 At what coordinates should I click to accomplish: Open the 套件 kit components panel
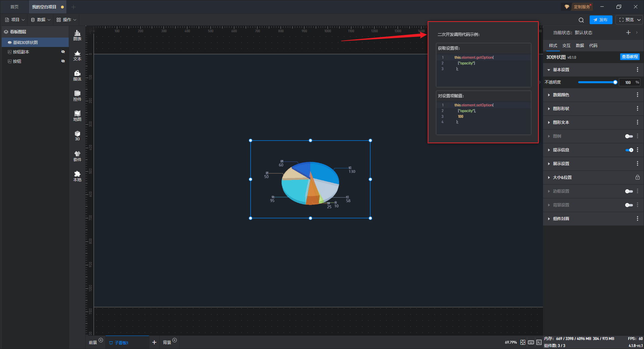pyautogui.click(x=77, y=156)
